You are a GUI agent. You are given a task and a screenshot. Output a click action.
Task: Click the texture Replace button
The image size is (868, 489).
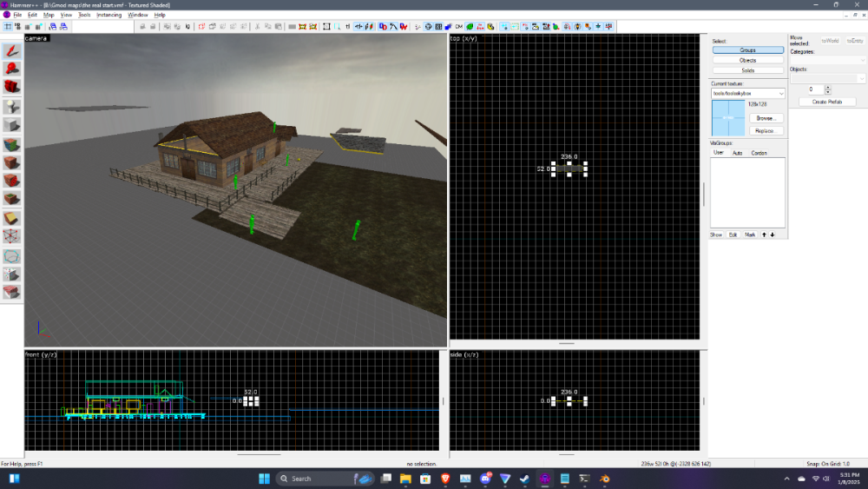tap(766, 130)
